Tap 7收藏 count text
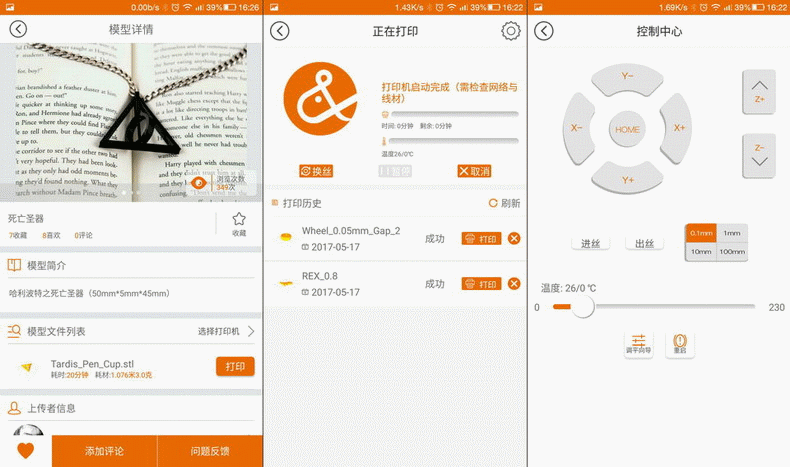Image resolution: width=790 pixels, height=467 pixels. click(18, 235)
